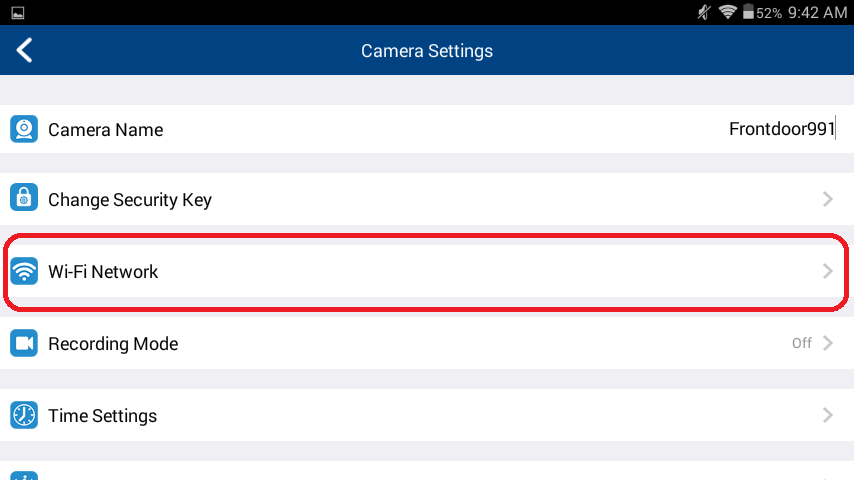Tap the Recording Mode Off value
Image resolution: width=854 pixels, height=480 pixels.
801,344
